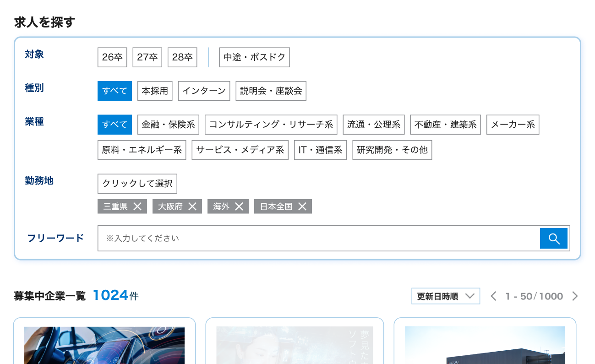Click すべて under 業種
595x364 pixels.
coord(114,124)
